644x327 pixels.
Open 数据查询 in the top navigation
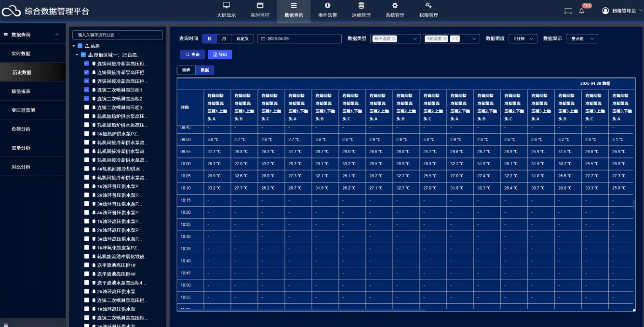pos(294,11)
